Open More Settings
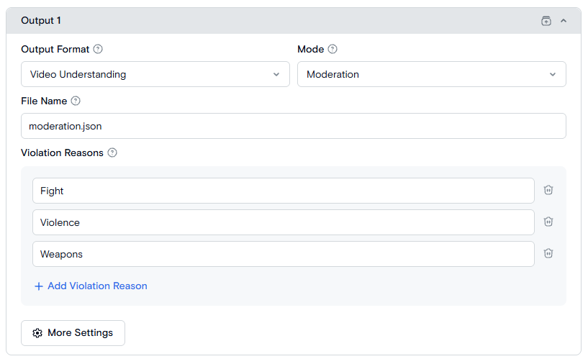 [x=73, y=333]
